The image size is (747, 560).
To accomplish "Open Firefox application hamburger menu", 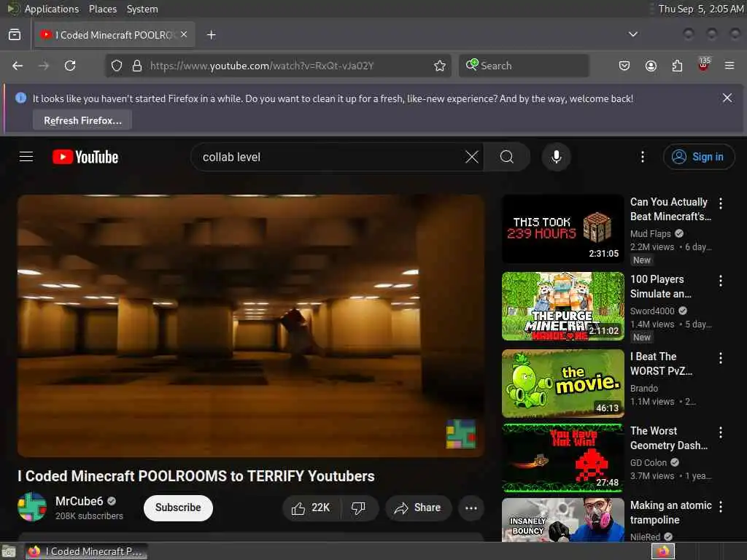I will pos(729,65).
